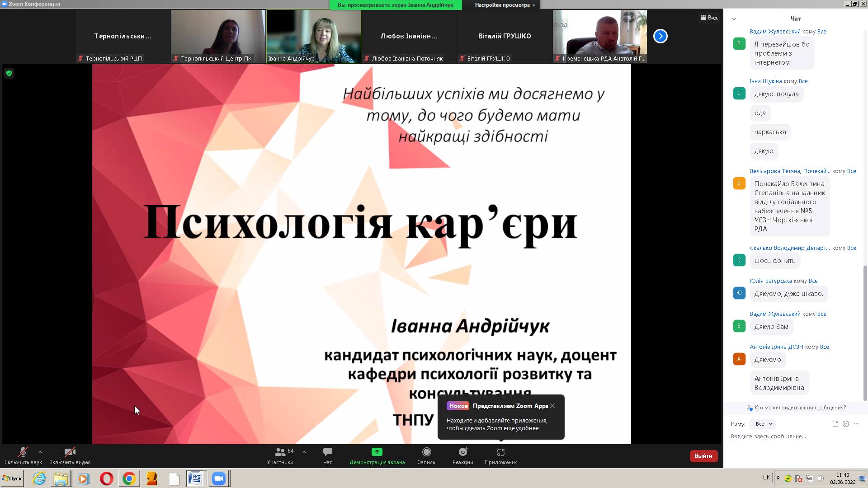The width and height of the screenshot is (868, 488).
Task: Turn on camera via Включить видео
Action: click(70, 455)
